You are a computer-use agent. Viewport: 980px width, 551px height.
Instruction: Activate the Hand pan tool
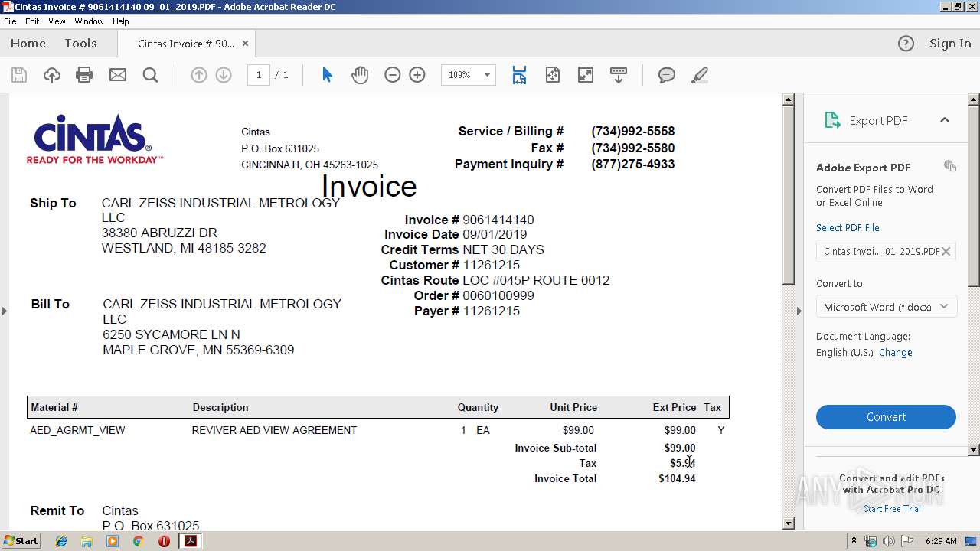[360, 75]
